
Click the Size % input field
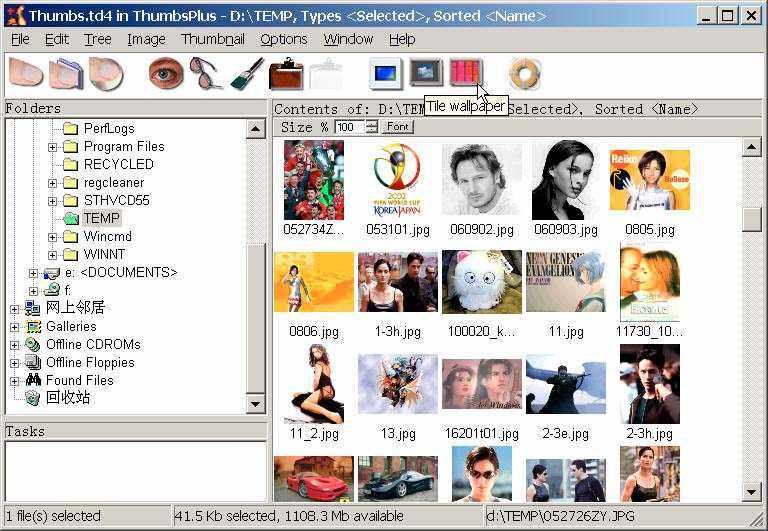tap(349, 127)
